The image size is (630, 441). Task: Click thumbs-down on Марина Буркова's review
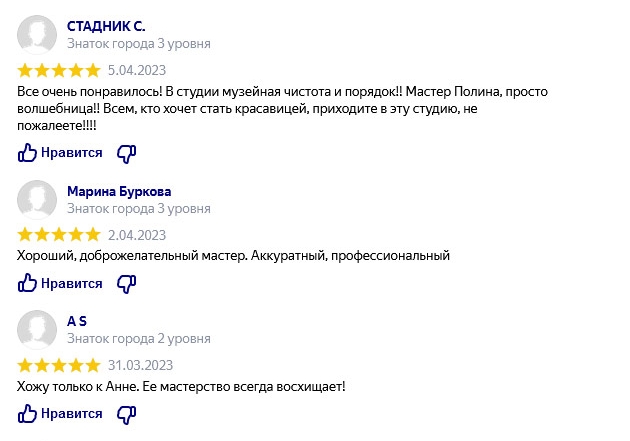(127, 284)
